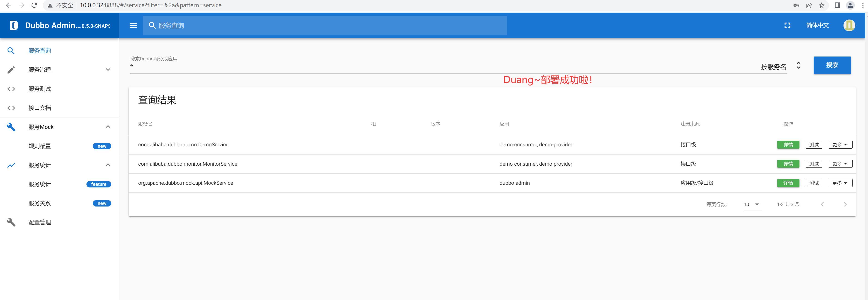The image size is (868, 300).
Task: Click the 注册来源 column header
Action: pos(690,124)
